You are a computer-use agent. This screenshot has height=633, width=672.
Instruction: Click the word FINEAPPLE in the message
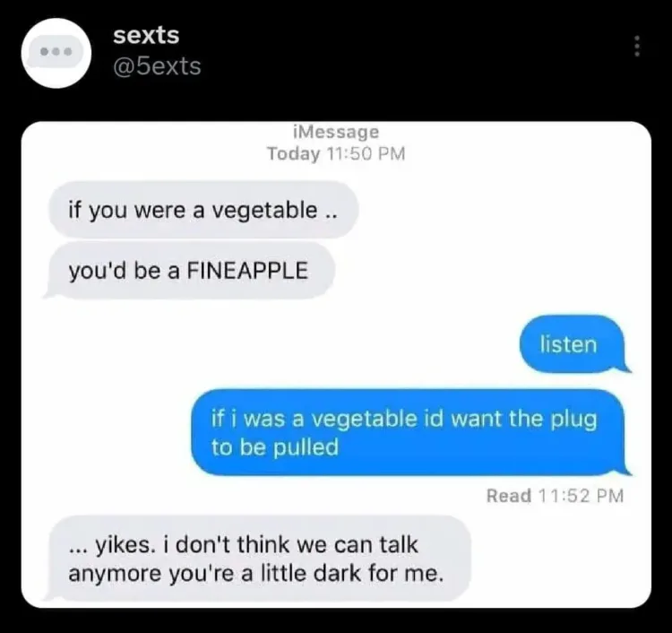click(247, 271)
